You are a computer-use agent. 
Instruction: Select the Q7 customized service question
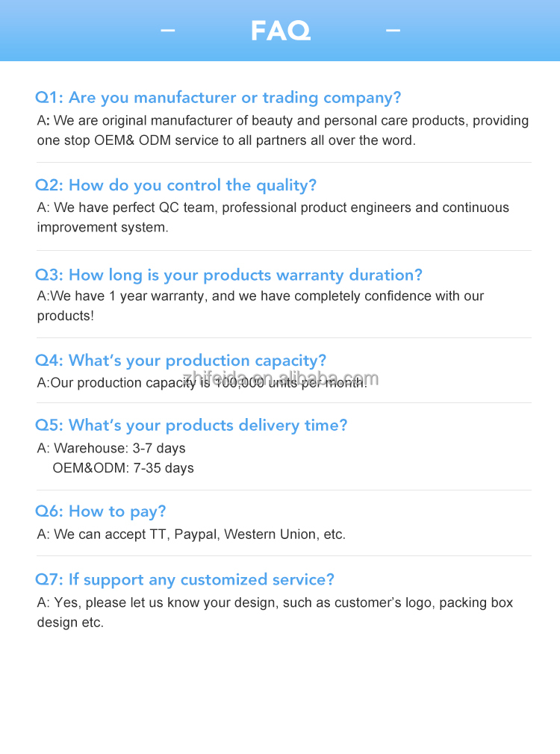(x=185, y=580)
